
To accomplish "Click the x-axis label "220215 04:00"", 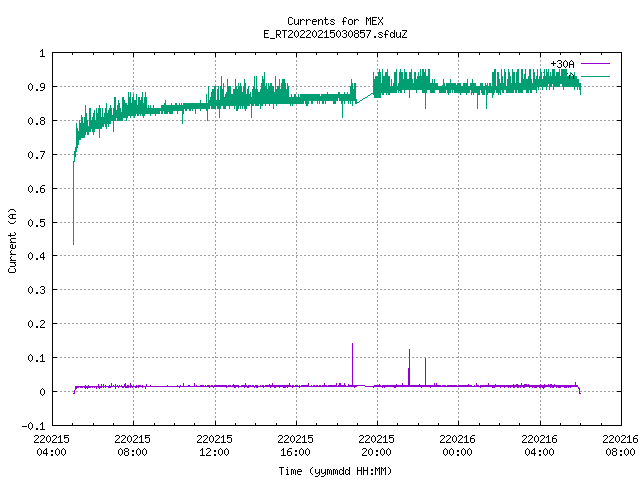I will tap(51, 445).
